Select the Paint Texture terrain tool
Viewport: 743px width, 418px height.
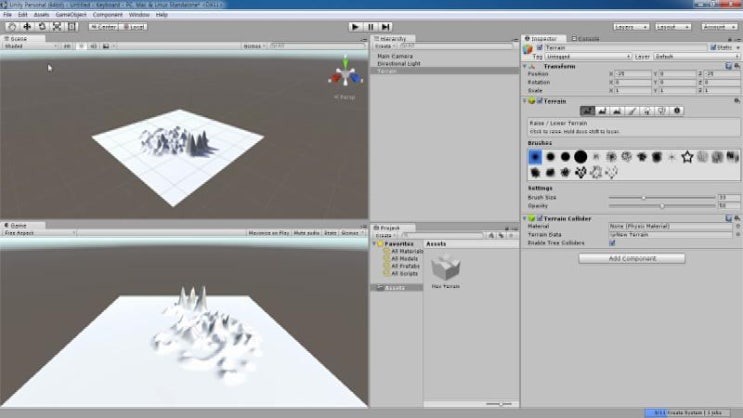tap(632, 111)
